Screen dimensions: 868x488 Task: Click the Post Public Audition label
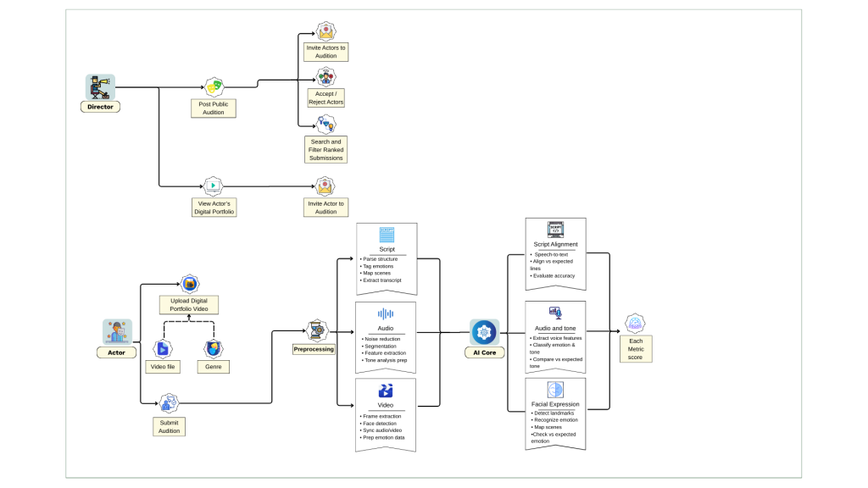(214, 108)
